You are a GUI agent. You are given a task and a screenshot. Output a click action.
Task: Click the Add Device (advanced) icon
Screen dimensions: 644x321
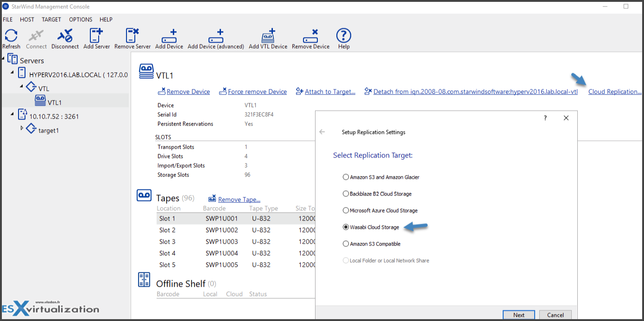pos(216,37)
